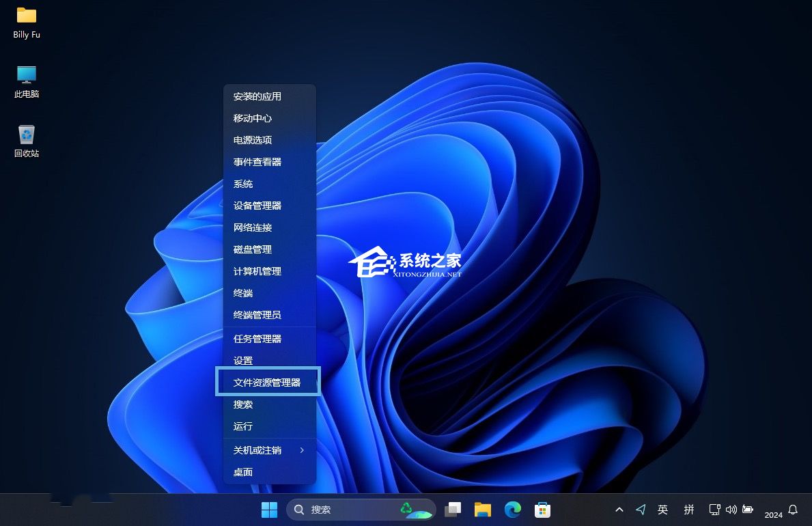Open 计算机管理 menu entry

pyautogui.click(x=269, y=271)
